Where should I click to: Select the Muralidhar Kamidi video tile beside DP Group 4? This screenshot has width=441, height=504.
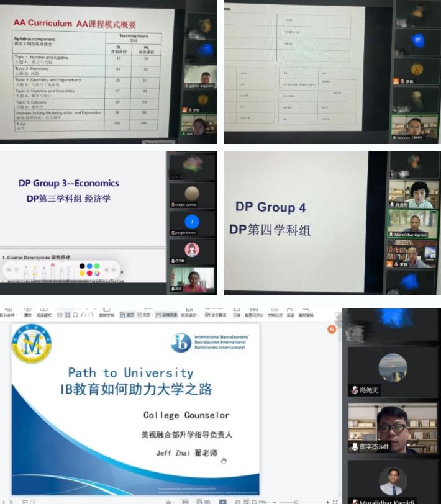tap(413, 224)
